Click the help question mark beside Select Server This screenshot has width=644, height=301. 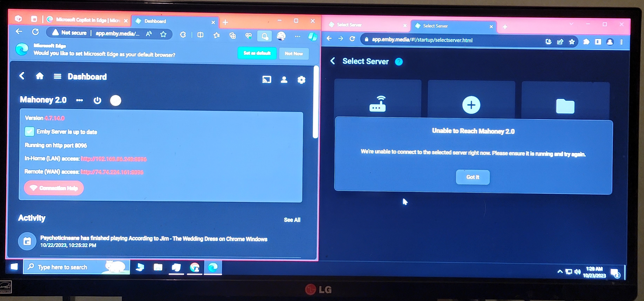(399, 62)
